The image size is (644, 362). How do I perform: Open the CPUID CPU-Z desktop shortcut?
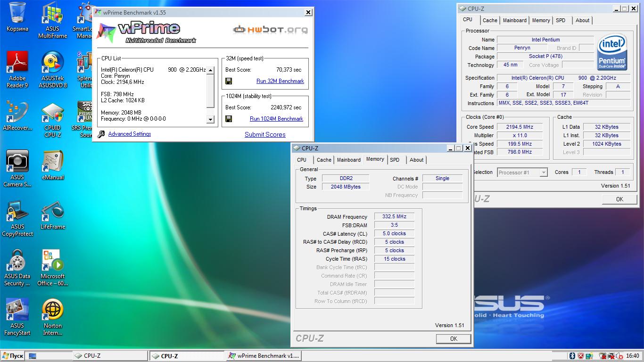click(53, 119)
